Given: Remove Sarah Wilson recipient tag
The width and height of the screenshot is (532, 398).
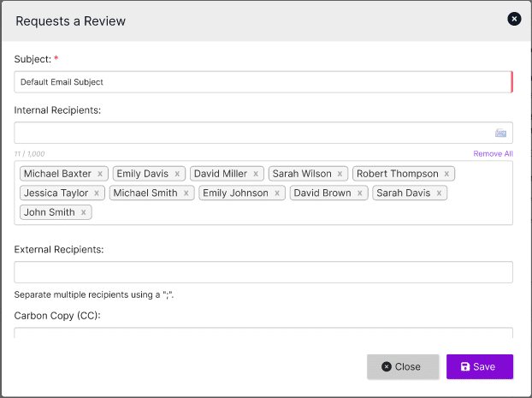Looking at the screenshot, I should 340,174.
